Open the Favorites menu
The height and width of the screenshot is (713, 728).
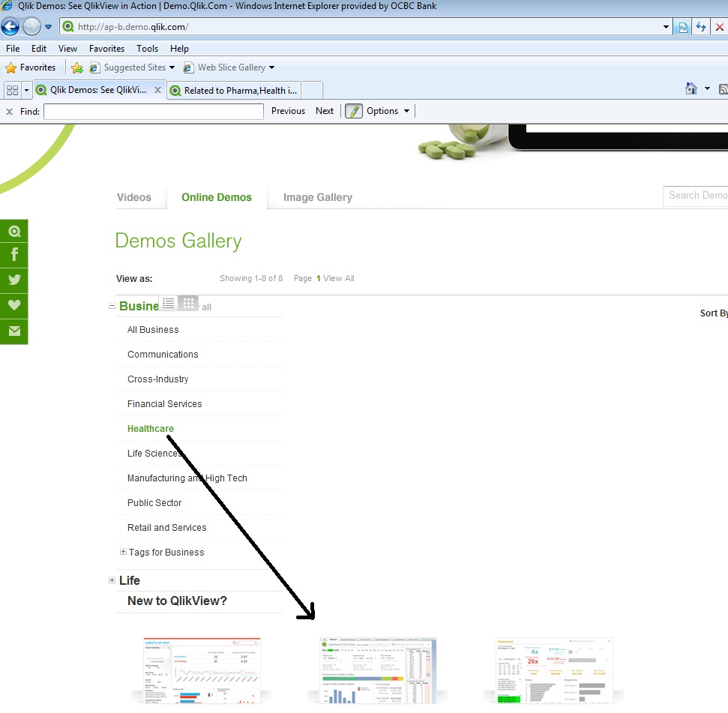click(x=106, y=48)
